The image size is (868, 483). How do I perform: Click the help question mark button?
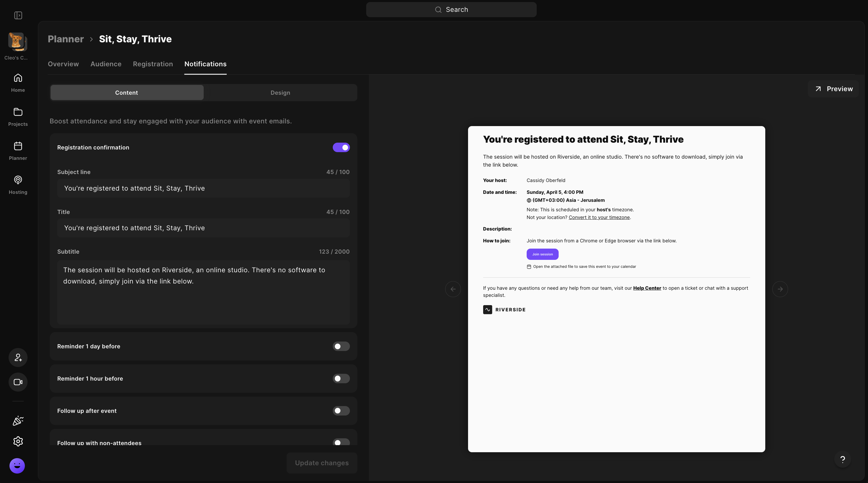pyautogui.click(x=842, y=459)
